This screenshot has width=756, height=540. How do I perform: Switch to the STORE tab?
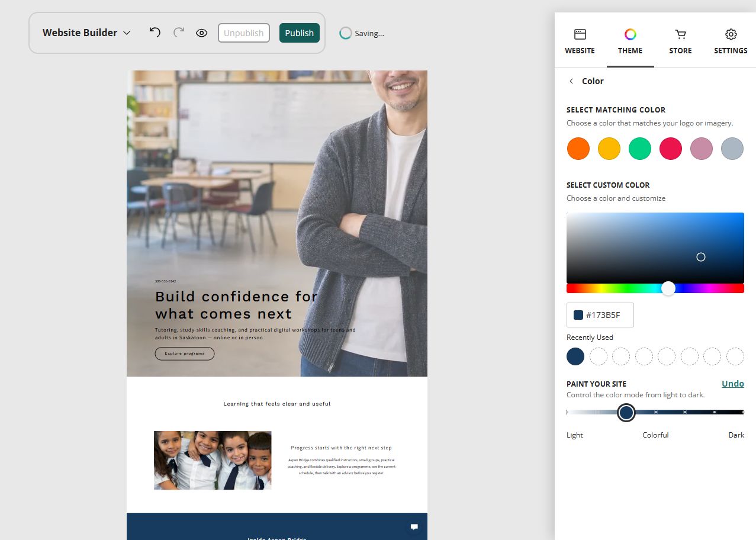681,41
